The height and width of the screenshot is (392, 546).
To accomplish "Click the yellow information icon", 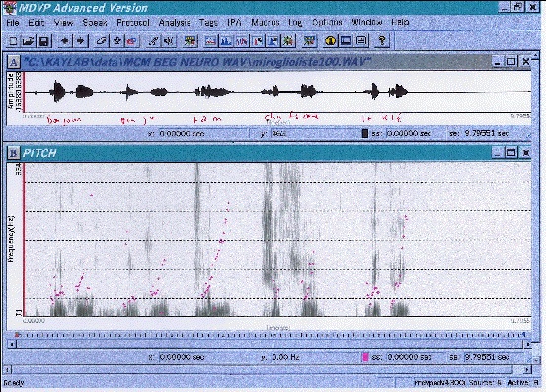I will click(330, 41).
